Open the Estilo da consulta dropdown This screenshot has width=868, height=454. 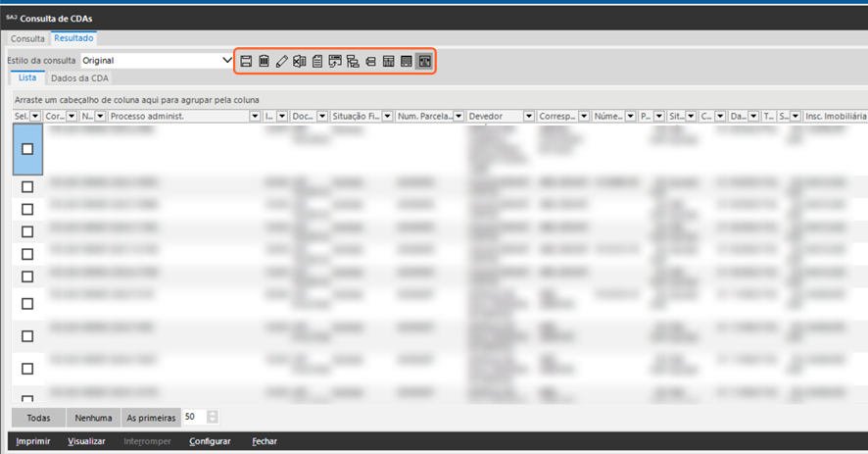click(227, 61)
